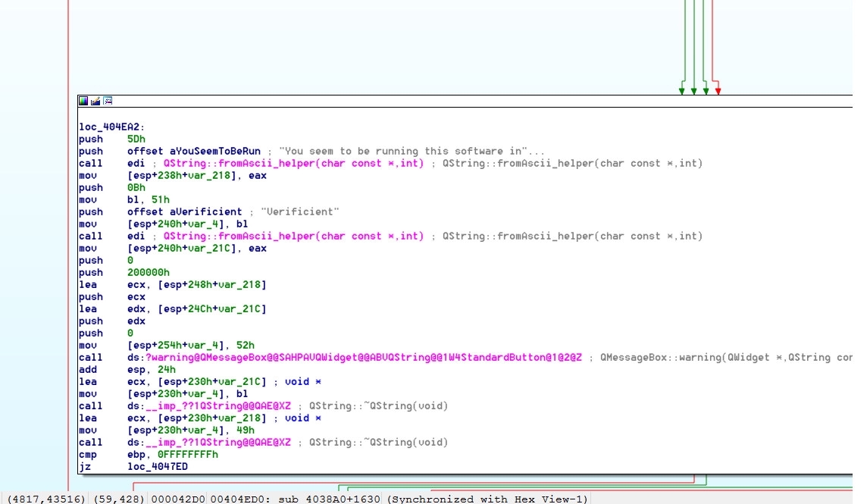
Task: Select 'lea ecx, [esp+248h+var_218]' line
Action: (x=173, y=286)
